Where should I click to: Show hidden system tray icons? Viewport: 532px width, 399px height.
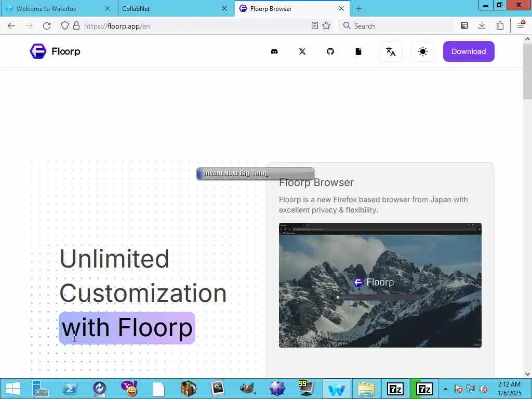pyautogui.click(x=445, y=389)
